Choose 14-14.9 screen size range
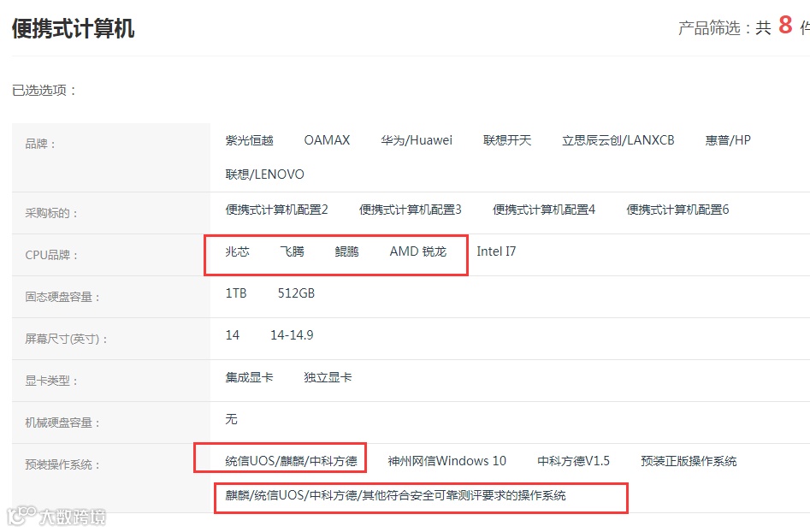 point(292,335)
